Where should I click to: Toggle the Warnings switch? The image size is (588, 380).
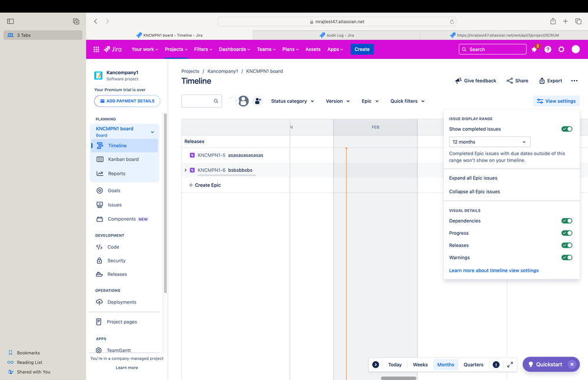[x=567, y=258]
